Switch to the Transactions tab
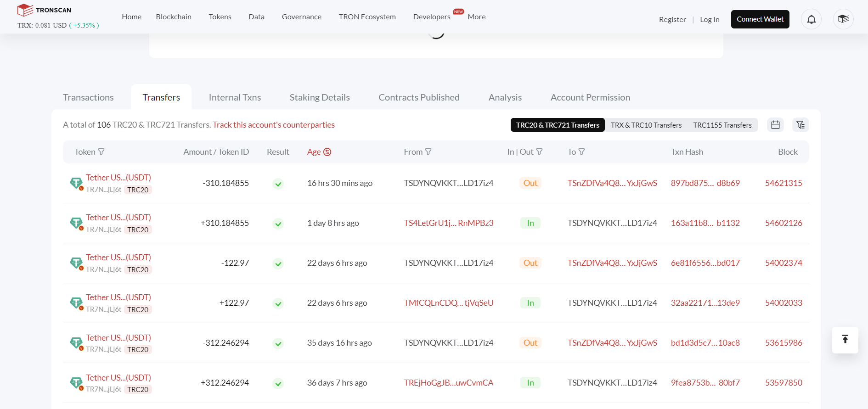Viewport: 868px width, 409px height. point(88,97)
